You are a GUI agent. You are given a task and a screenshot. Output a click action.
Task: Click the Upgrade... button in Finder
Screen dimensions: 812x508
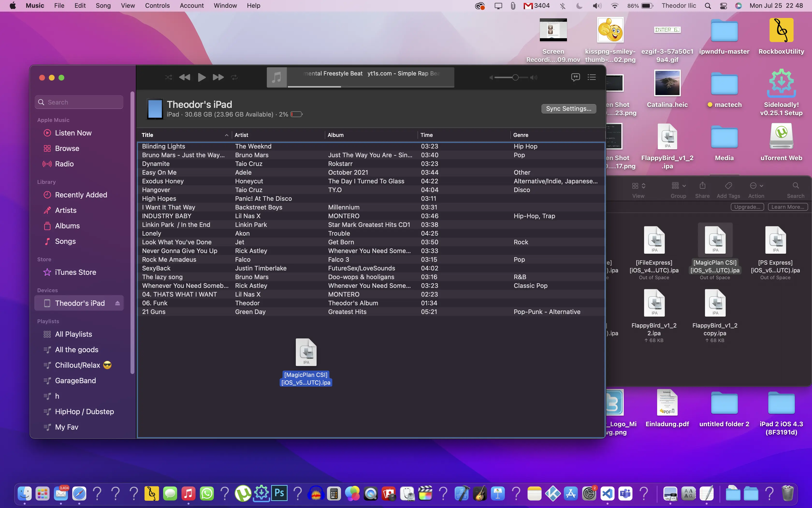[x=747, y=207]
